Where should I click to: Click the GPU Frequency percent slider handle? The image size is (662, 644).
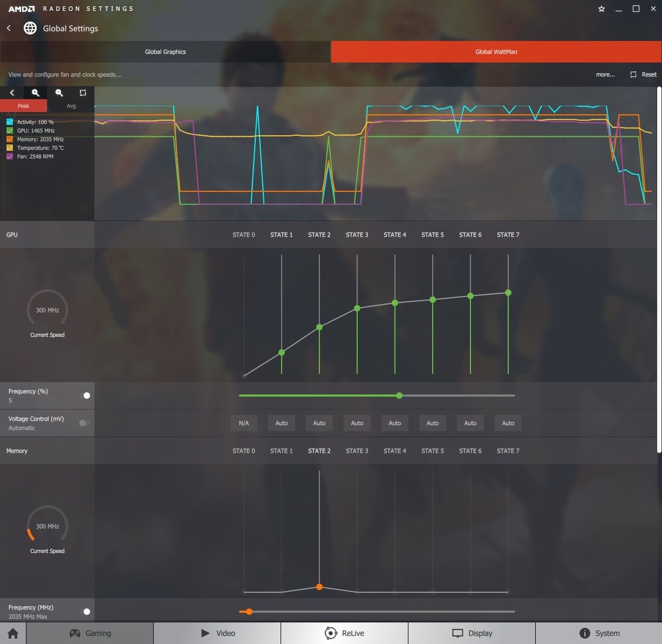[x=399, y=395]
